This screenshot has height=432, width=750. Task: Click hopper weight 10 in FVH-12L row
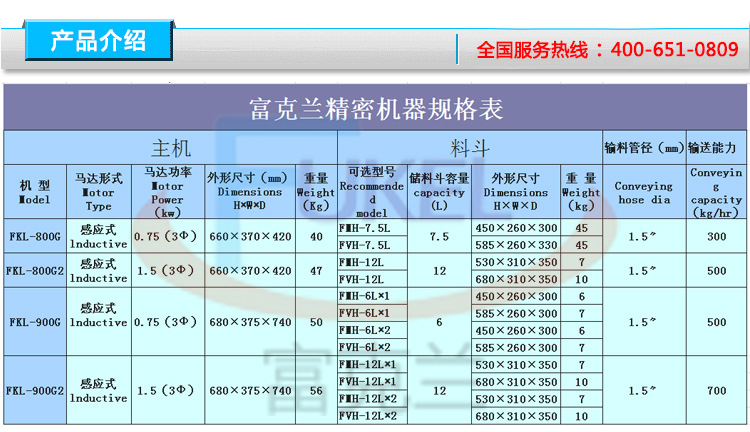coord(582,279)
